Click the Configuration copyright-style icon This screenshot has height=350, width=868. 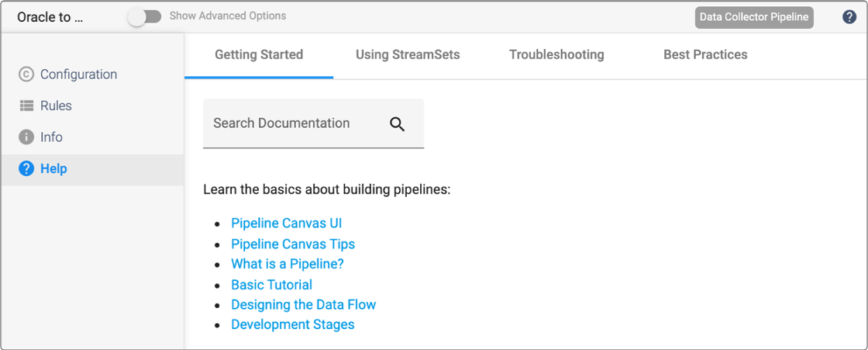[x=26, y=75]
